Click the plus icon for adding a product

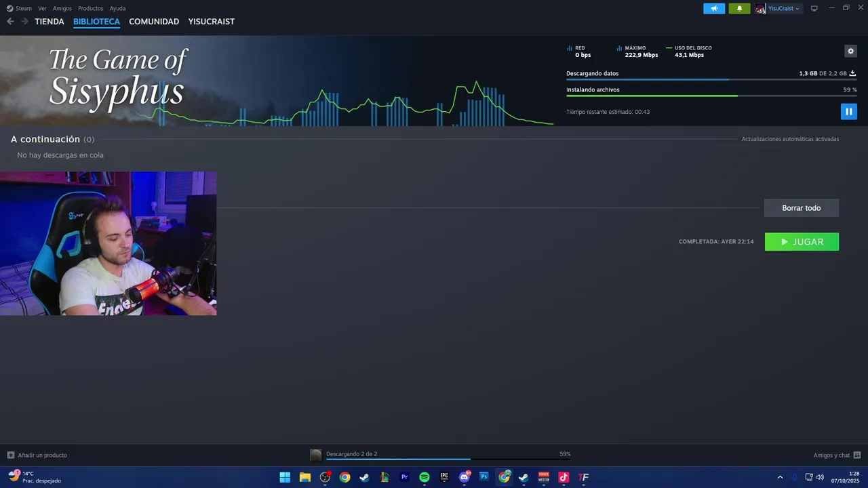(x=10, y=455)
